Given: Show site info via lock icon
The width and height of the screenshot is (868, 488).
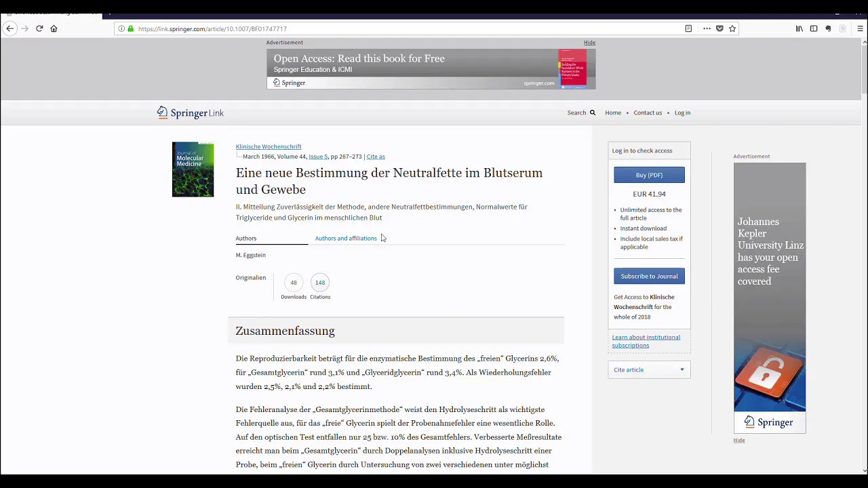Looking at the screenshot, I should pos(130,28).
